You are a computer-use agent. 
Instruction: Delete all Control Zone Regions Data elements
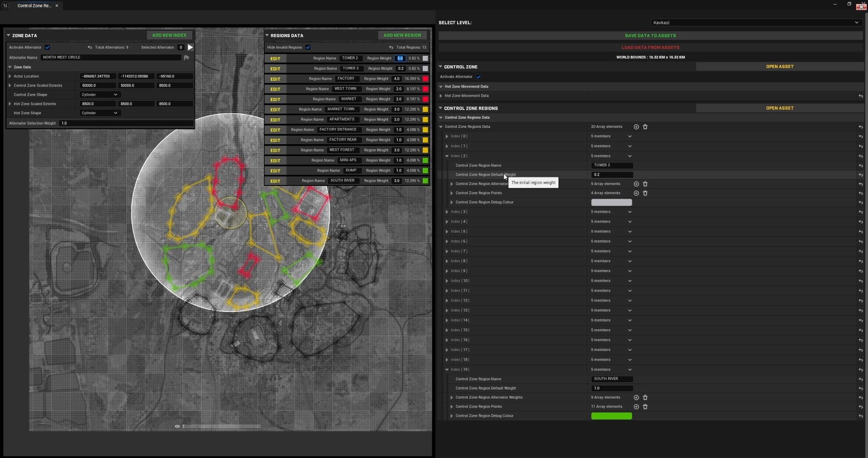tap(645, 127)
